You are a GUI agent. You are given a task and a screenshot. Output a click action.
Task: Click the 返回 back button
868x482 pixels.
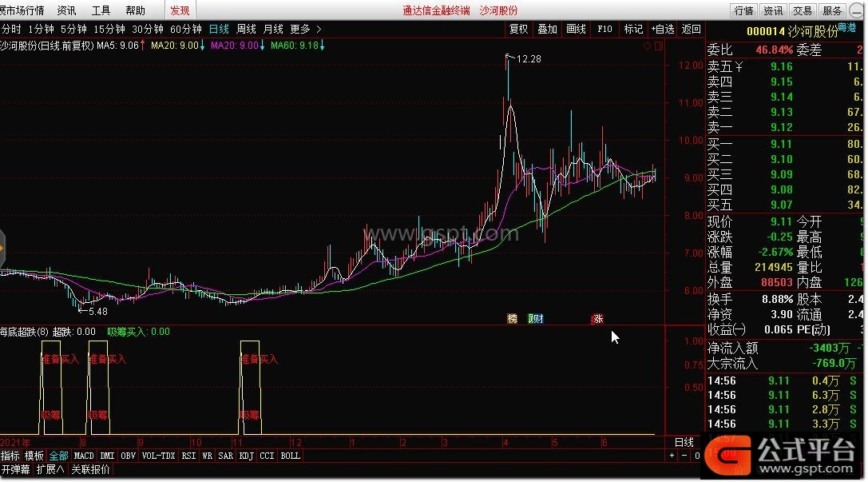pyautogui.click(x=691, y=29)
